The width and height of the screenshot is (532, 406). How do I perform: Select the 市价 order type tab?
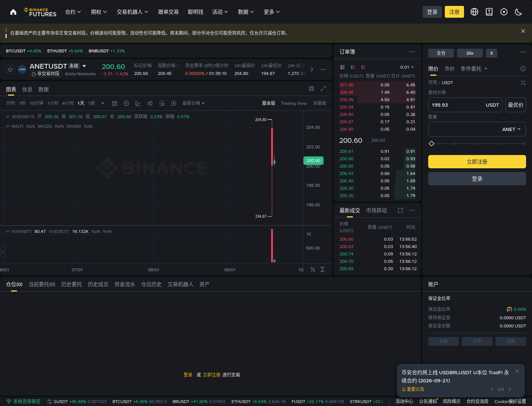point(450,69)
